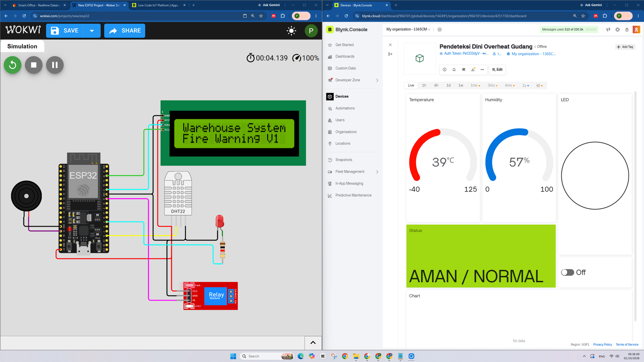Select the 1mo time range tab

tap(475, 85)
